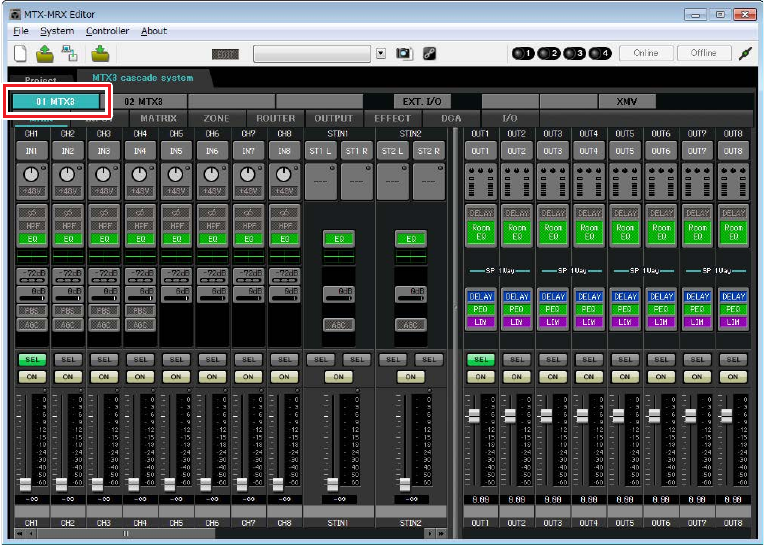The image size is (764, 545).
Task: Click the Device Configuration Wizard icon
Action: (70, 53)
